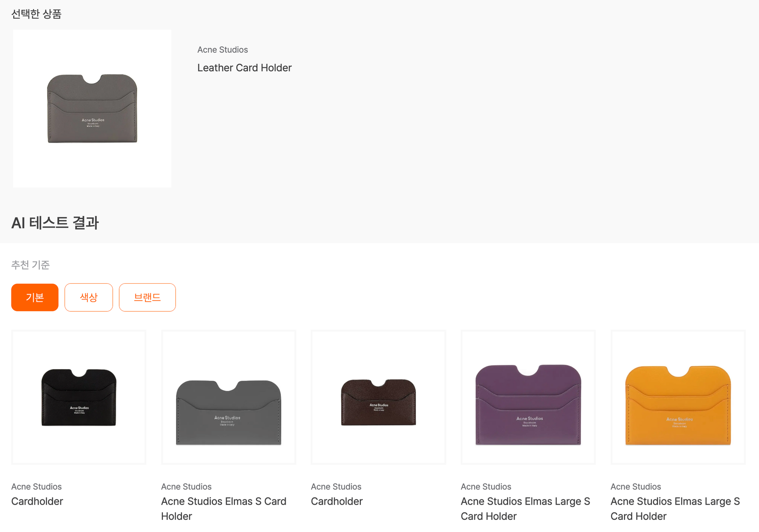The width and height of the screenshot is (759, 532).
Task: Choose the 브랜드 recommendation filter
Action: pos(147,297)
